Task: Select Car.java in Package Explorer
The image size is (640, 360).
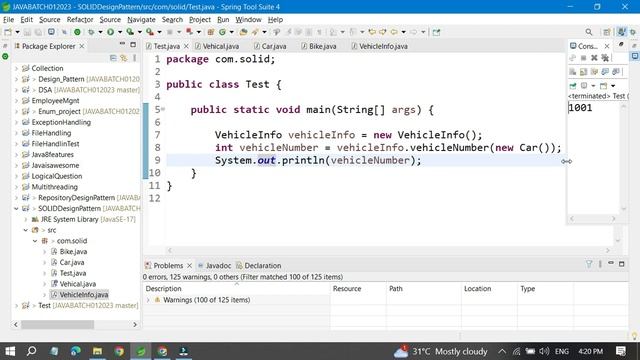Action: (72, 262)
